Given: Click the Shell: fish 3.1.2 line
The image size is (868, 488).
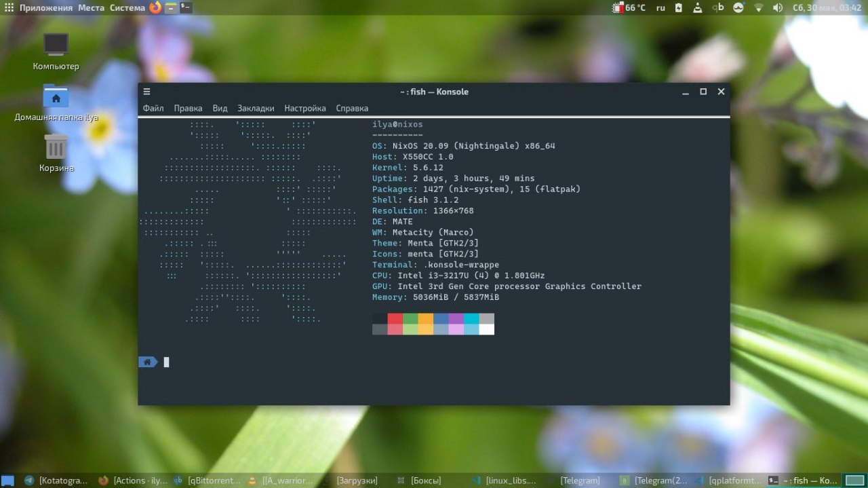Looking at the screenshot, I should click(x=416, y=200).
